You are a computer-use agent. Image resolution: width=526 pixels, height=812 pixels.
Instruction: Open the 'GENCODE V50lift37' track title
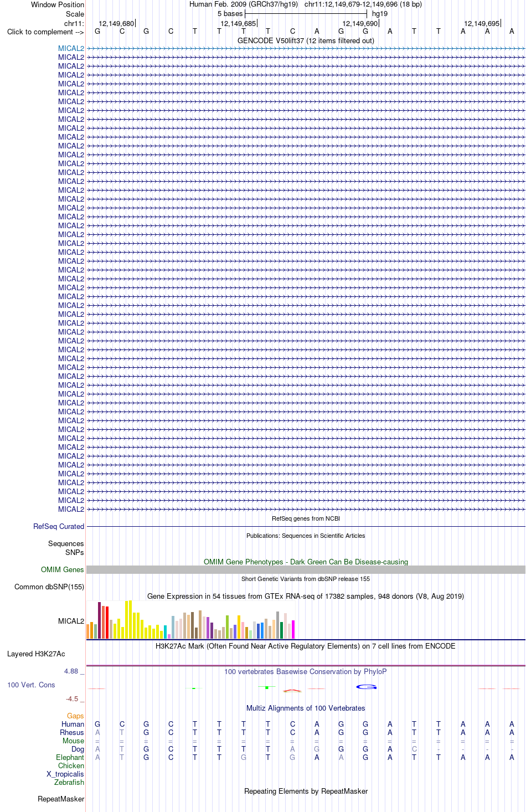pos(306,40)
